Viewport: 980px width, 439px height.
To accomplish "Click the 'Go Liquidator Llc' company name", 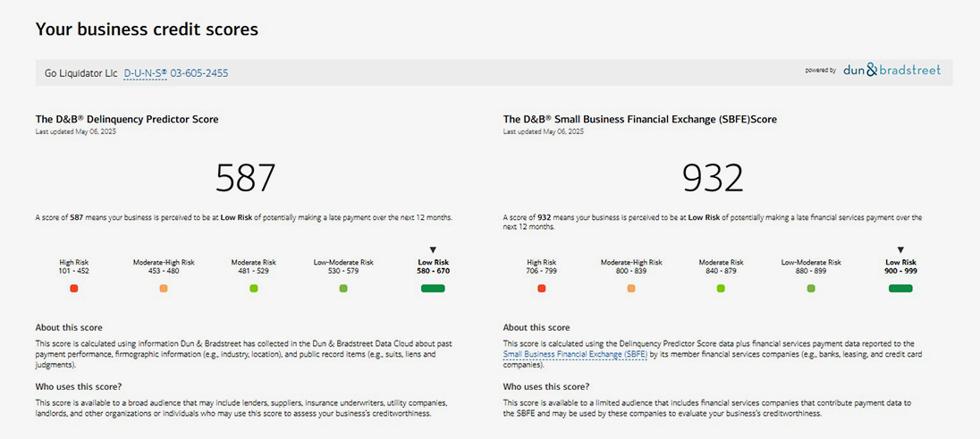I will (x=81, y=74).
